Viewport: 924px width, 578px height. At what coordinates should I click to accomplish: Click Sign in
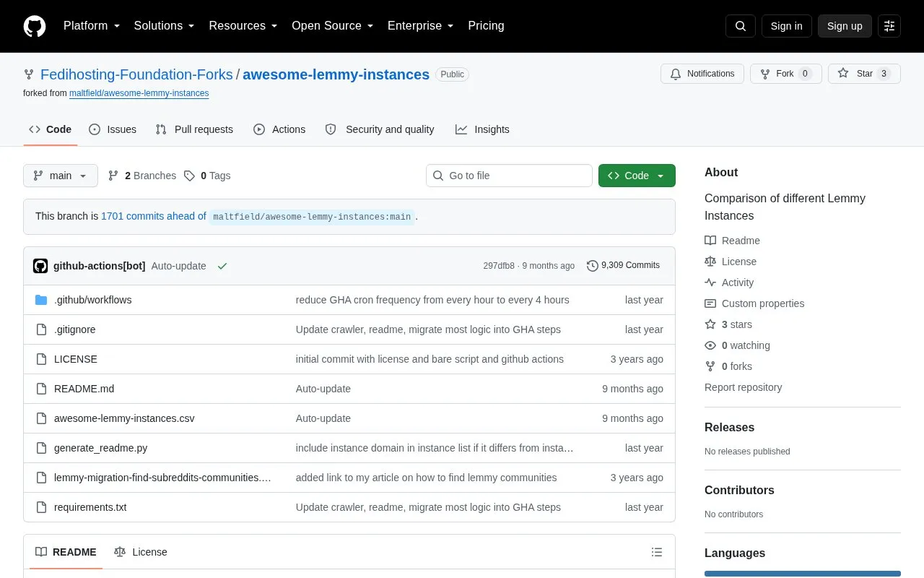(786, 26)
